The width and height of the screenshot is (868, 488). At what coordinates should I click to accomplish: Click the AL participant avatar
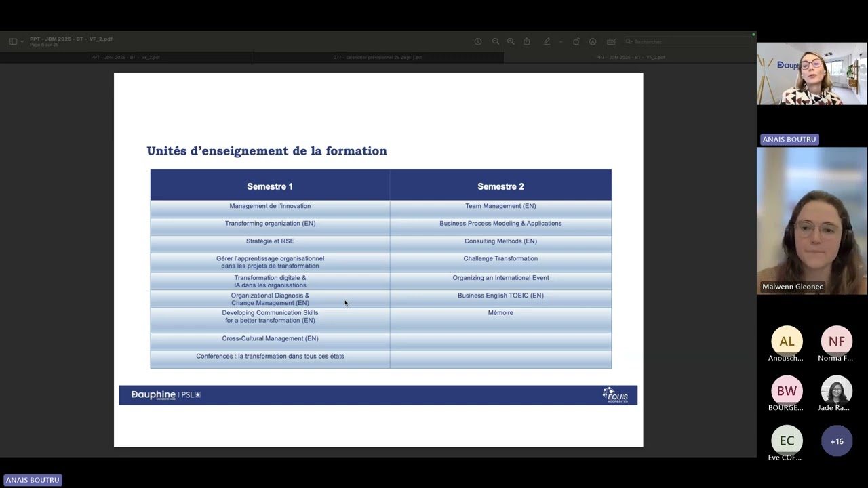(787, 341)
